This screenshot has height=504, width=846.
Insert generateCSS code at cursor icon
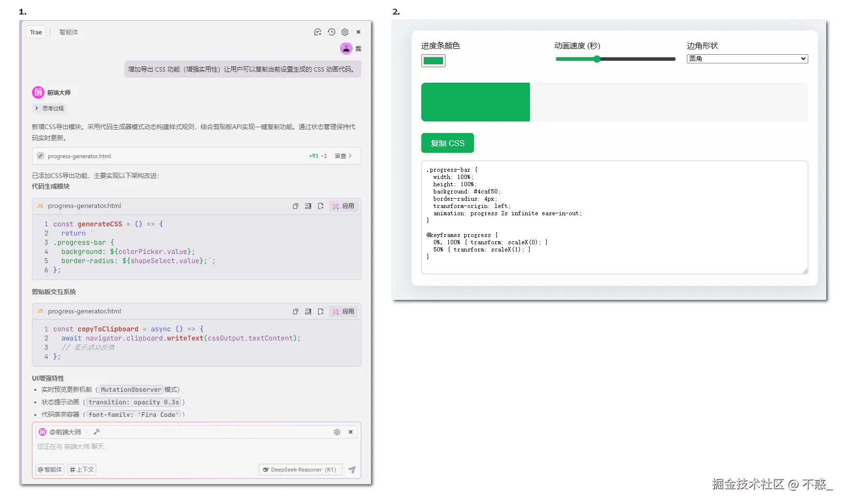point(308,206)
